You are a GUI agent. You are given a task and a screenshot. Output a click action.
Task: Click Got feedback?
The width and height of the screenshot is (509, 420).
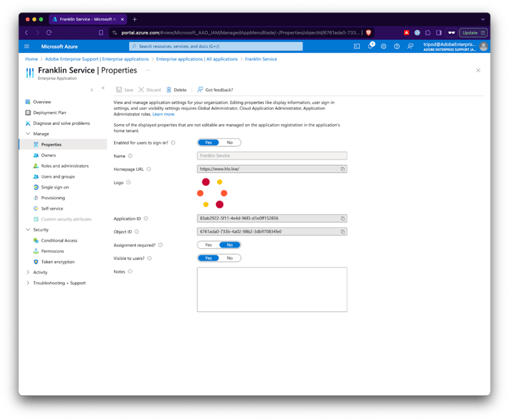pos(215,90)
